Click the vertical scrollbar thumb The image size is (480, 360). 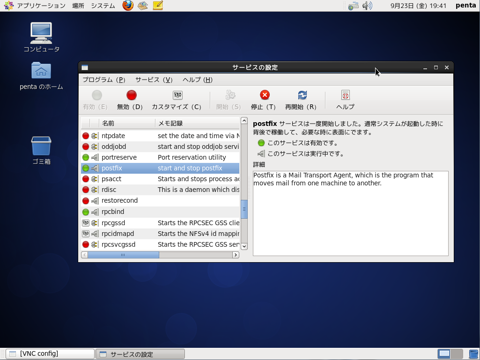coord(244,209)
